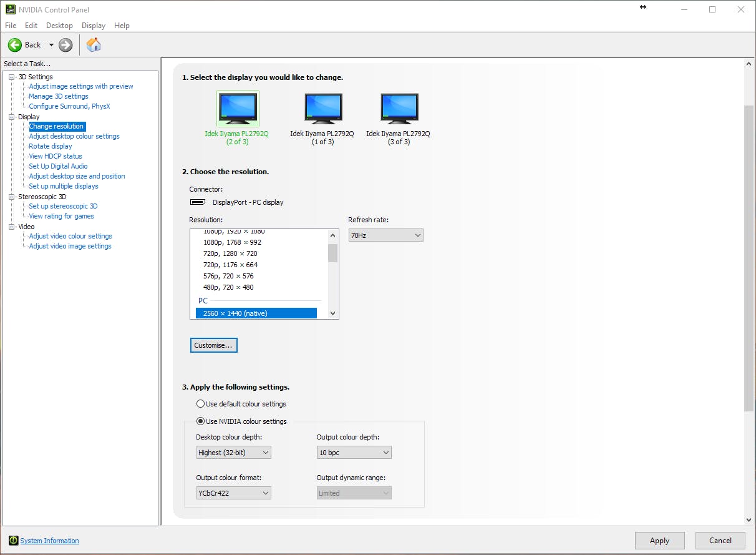
Task: Click the Apply button
Action: (x=660, y=541)
